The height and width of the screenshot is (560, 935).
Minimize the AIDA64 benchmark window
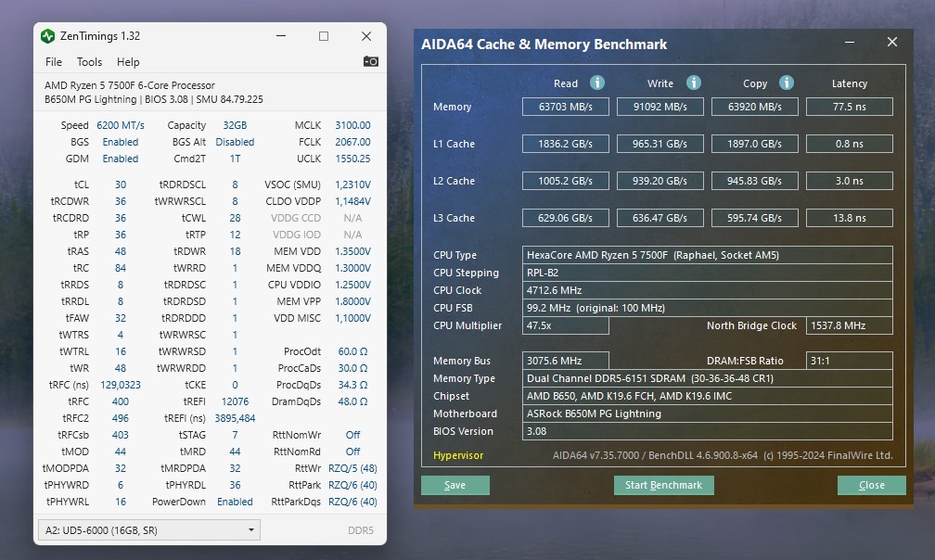pos(850,43)
